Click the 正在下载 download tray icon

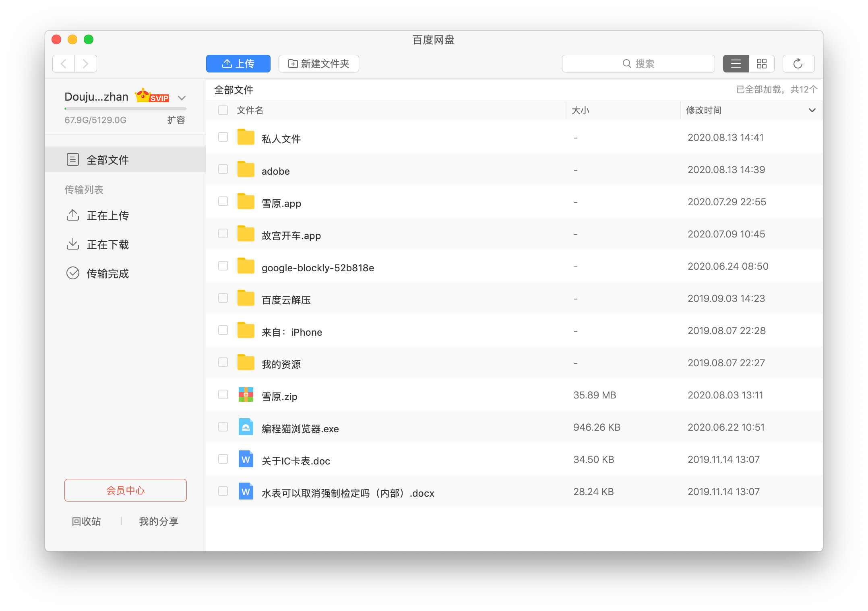tap(72, 244)
